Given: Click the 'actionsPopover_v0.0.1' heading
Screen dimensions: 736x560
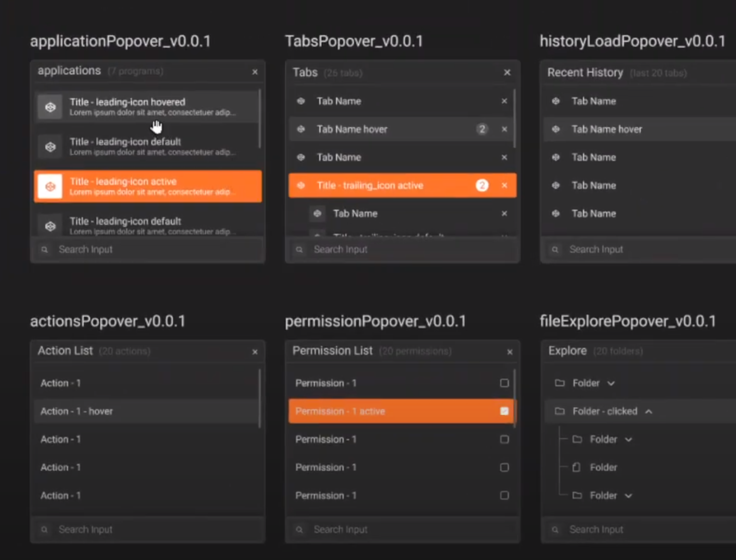Looking at the screenshot, I should 108,321.
